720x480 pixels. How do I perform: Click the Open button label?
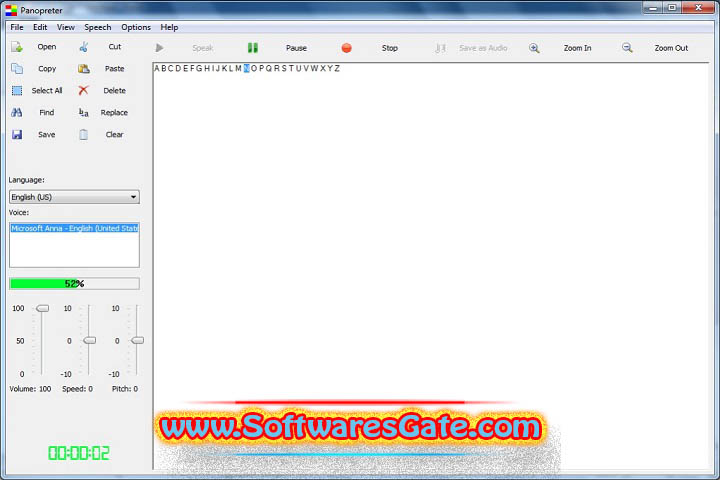point(47,47)
